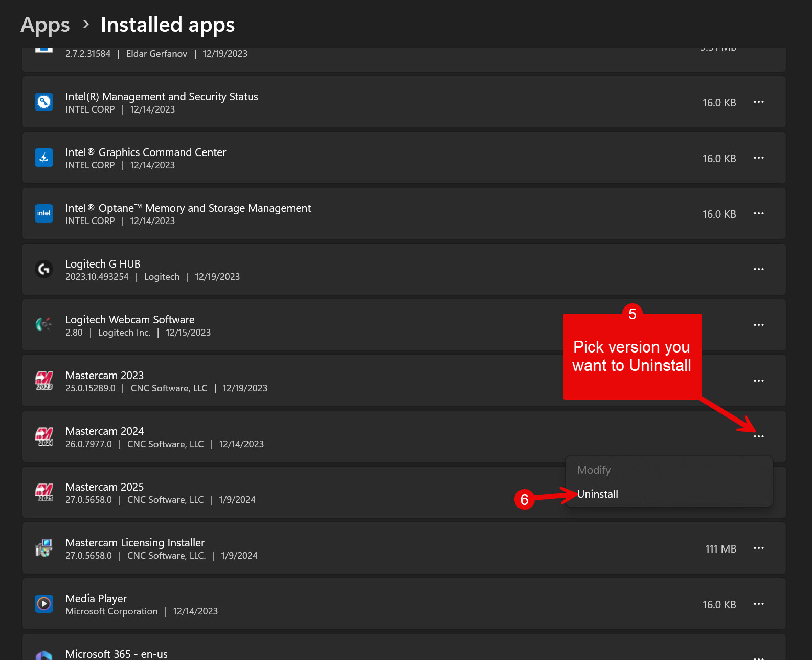Image resolution: width=812 pixels, height=660 pixels.
Task: Click Mastercam 2023 version 25.0.15289.0
Action: pos(91,388)
